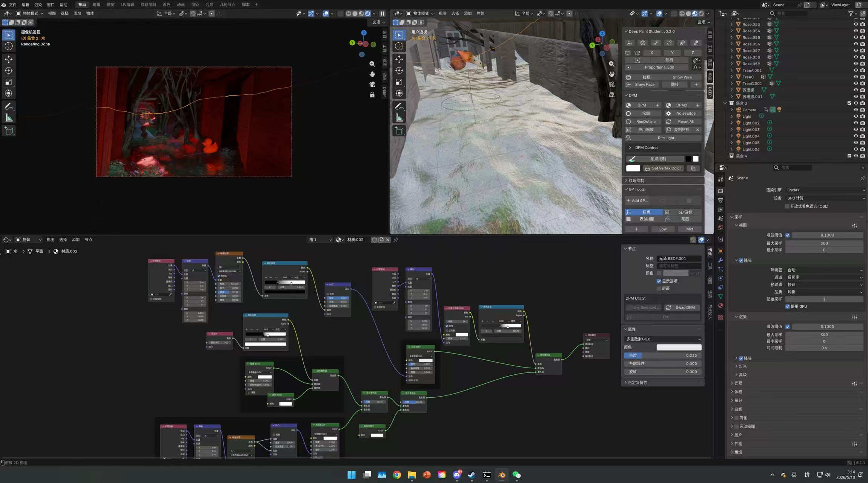The width and height of the screenshot is (868, 483).
Task: Hide Light.003 in the outliner
Action: [x=856, y=129]
